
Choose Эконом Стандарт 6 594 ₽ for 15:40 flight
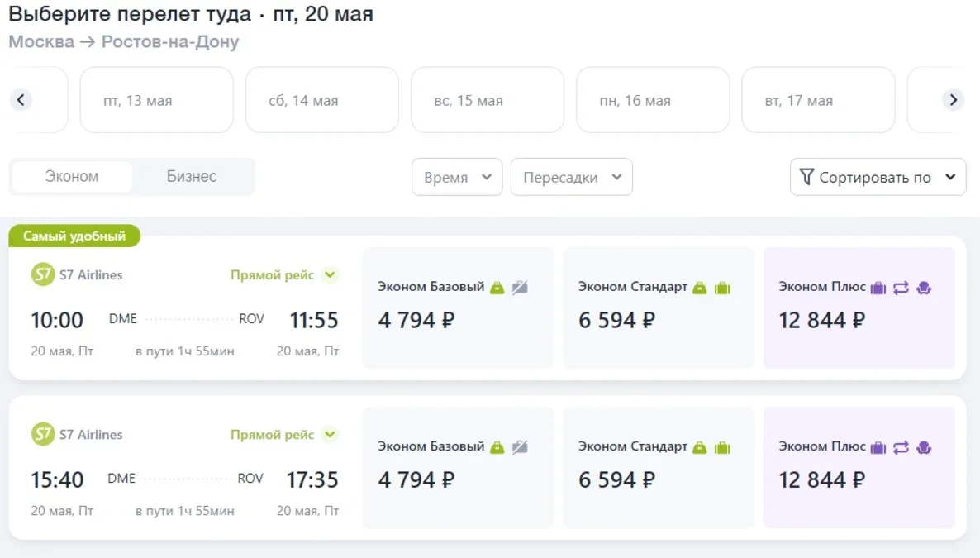coord(659,468)
